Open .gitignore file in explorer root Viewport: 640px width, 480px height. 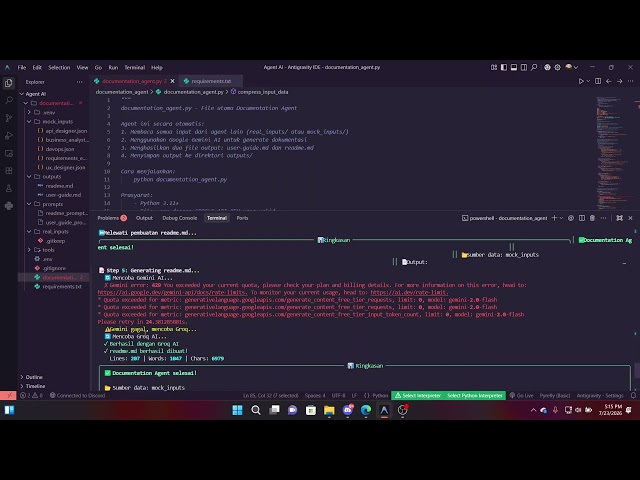pyautogui.click(x=51, y=268)
